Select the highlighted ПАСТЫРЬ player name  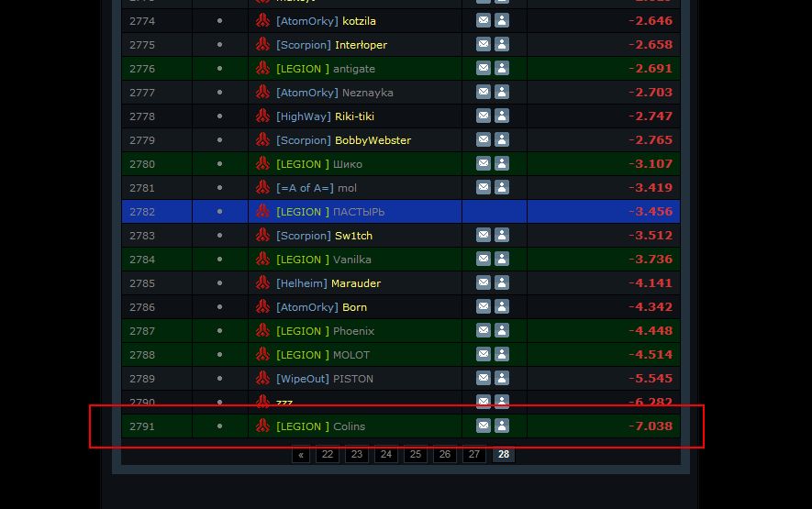[x=359, y=212]
